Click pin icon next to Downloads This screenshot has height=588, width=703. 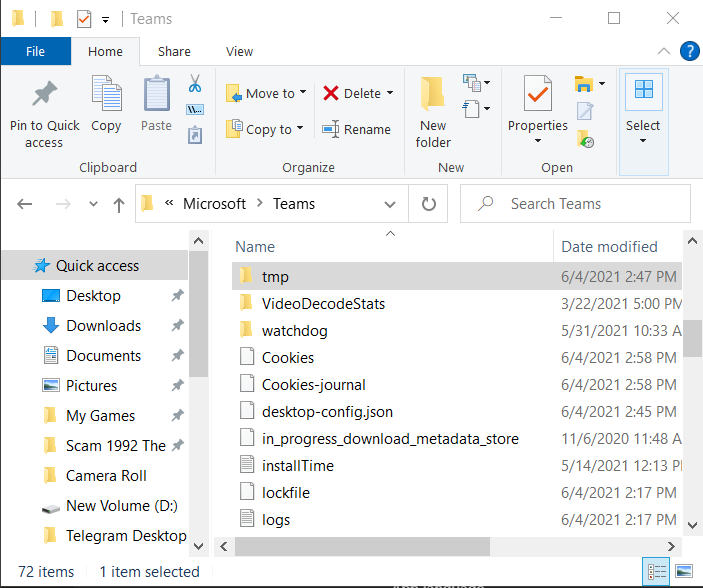pos(178,325)
